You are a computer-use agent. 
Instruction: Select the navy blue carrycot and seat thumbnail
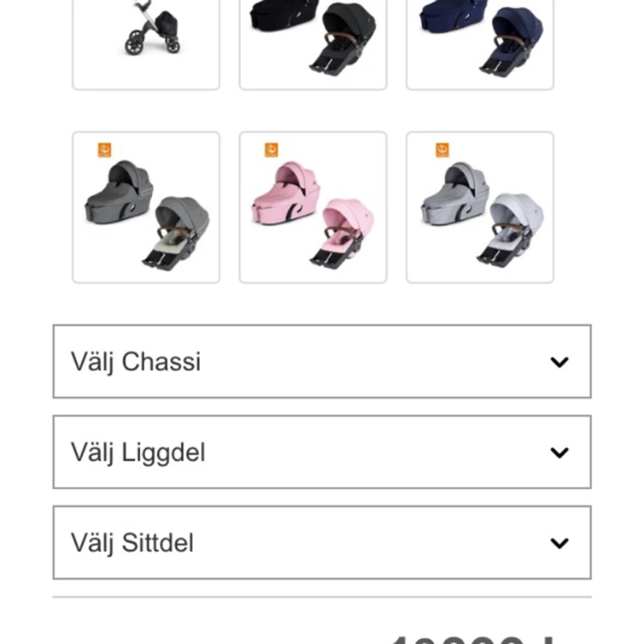click(x=480, y=43)
